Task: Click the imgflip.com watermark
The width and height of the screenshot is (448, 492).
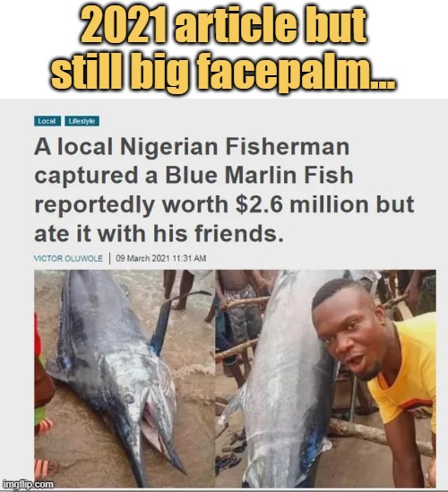Action: click(x=27, y=485)
